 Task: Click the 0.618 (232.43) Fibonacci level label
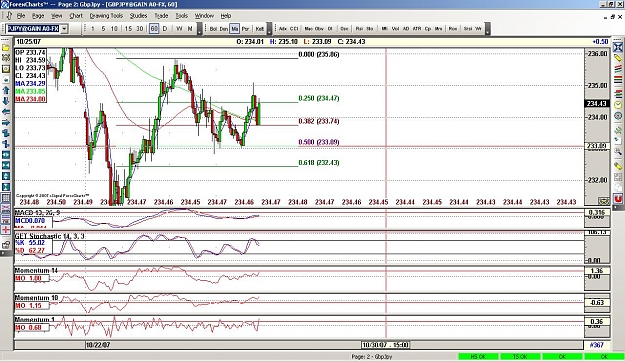tap(318, 163)
